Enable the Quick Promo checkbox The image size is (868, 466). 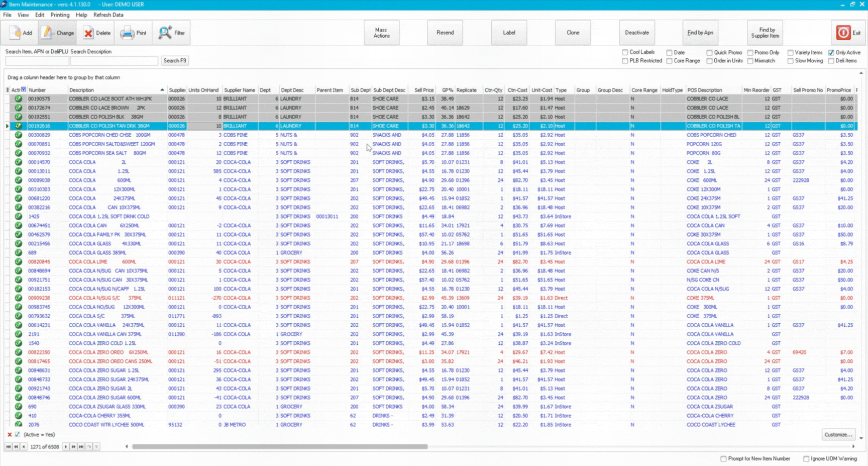pyautogui.click(x=709, y=52)
